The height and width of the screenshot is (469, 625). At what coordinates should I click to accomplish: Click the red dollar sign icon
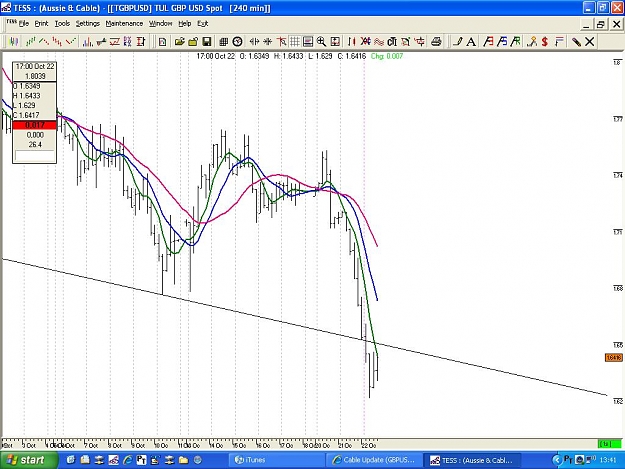click(545, 41)
